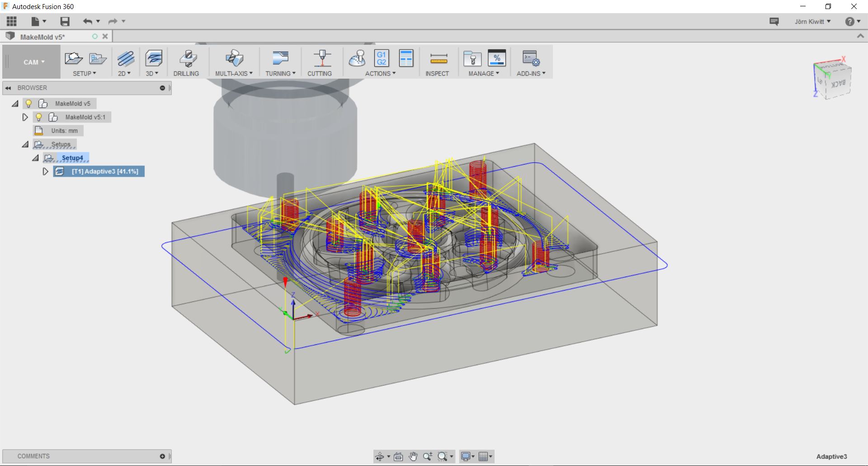Image resolution: width=868 pixels, height=466 pixels.
Task: Activate the Zoom magnifier tool
Action: click(x=427, y=457)
